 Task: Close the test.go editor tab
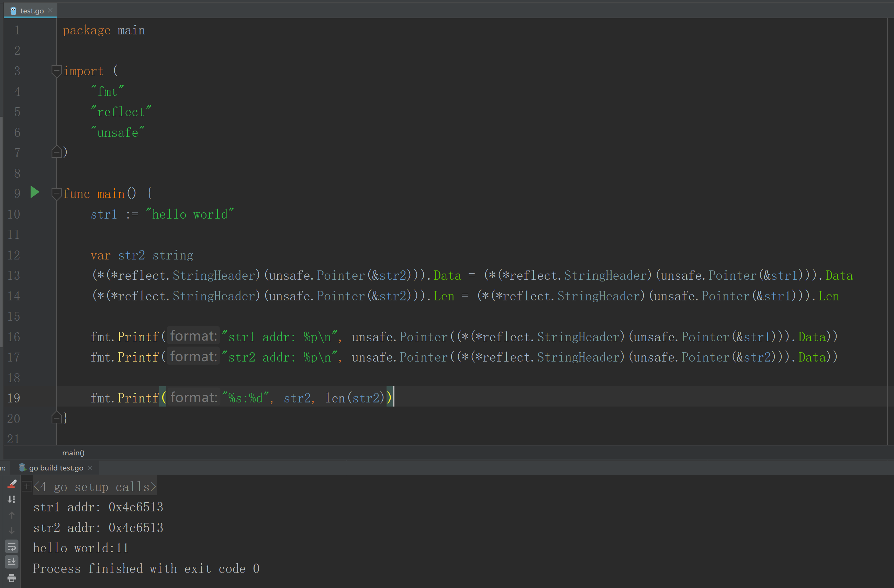(50, 11)
